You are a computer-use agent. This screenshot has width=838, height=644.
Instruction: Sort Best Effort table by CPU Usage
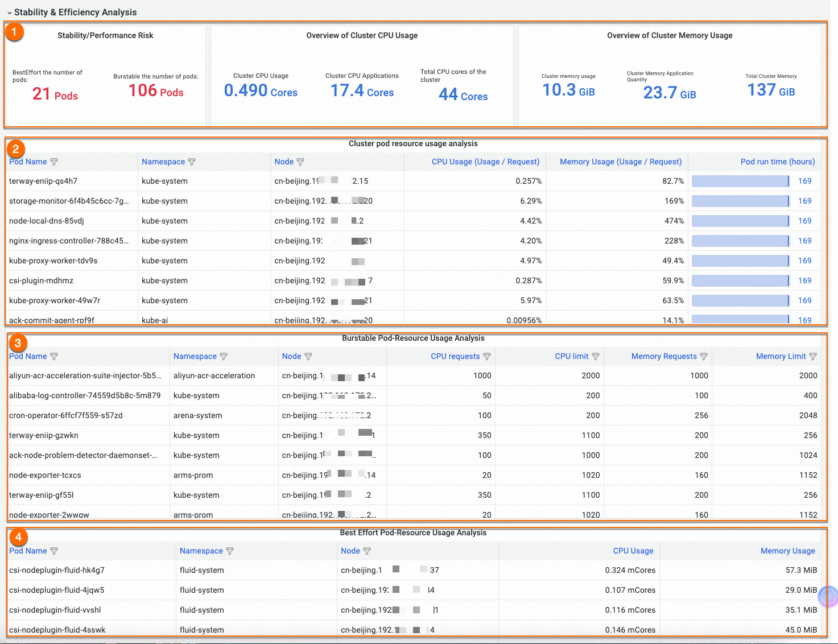633,551
